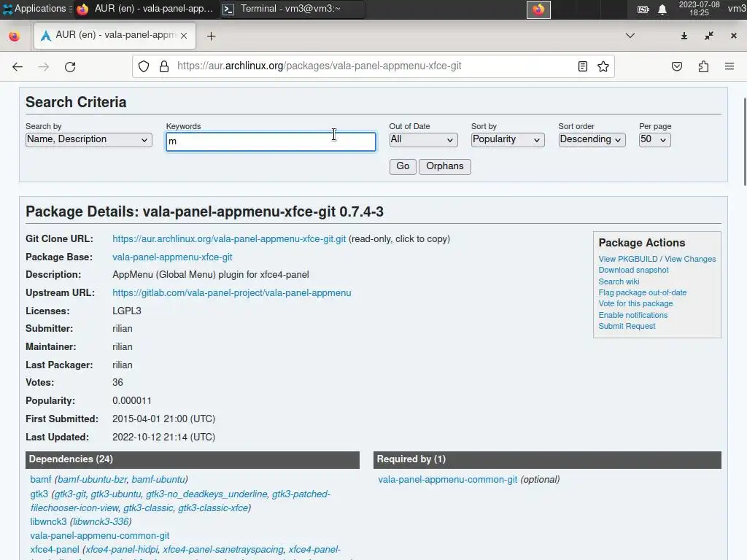Open the libwnck3 dependency link
747x560 pixels.
click(48, 522)
